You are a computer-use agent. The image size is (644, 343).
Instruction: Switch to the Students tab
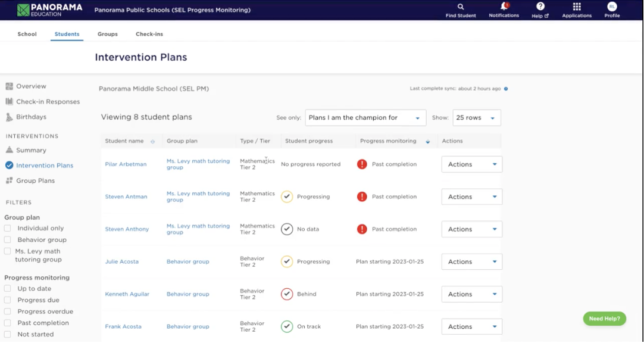click(x=67, y=34)
